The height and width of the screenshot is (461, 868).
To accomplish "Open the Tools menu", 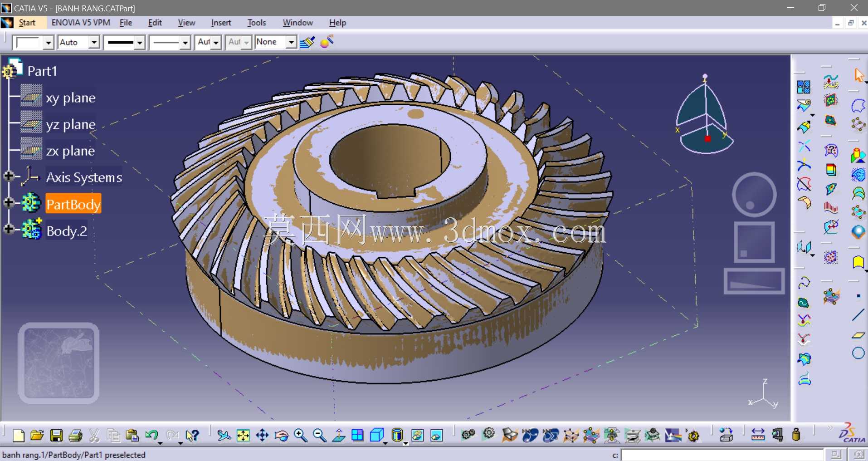I will point(257,23).
